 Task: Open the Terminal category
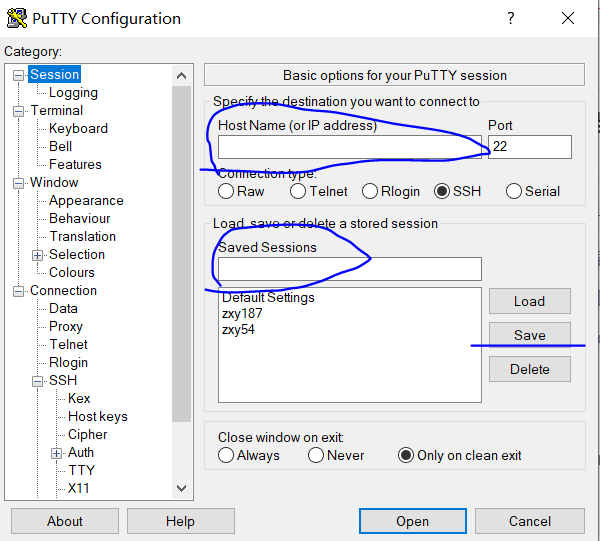56,110
